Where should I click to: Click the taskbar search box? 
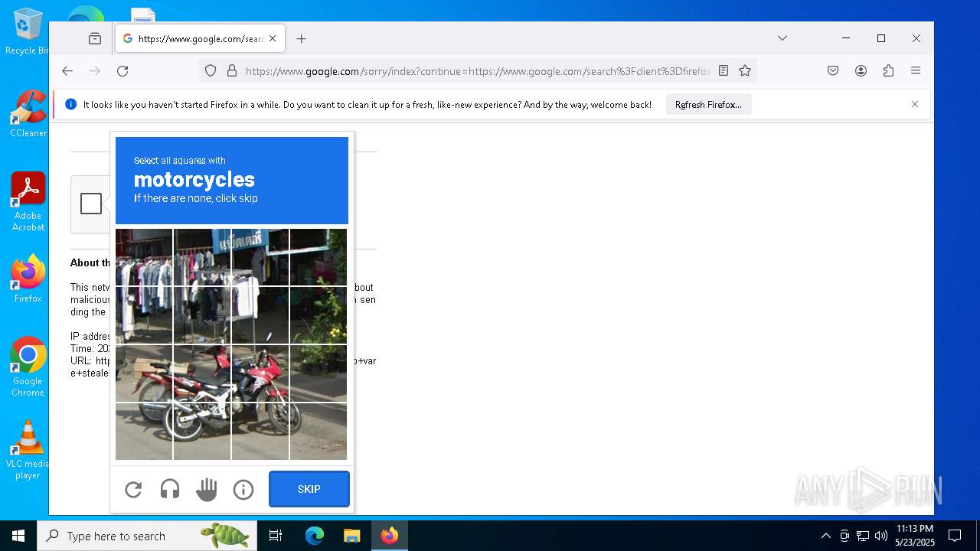(147, 536)
